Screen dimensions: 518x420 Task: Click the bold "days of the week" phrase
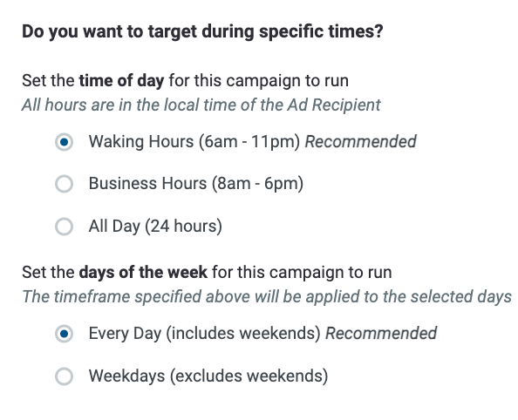143,273
